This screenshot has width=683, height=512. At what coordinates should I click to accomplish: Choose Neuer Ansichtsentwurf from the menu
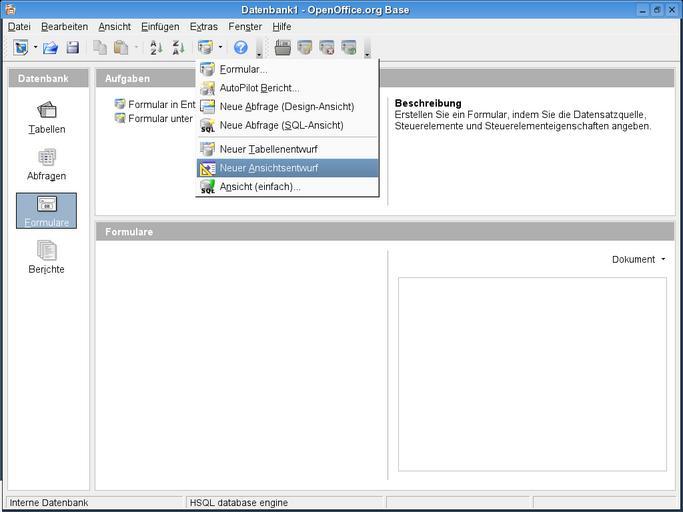[268, 168]
